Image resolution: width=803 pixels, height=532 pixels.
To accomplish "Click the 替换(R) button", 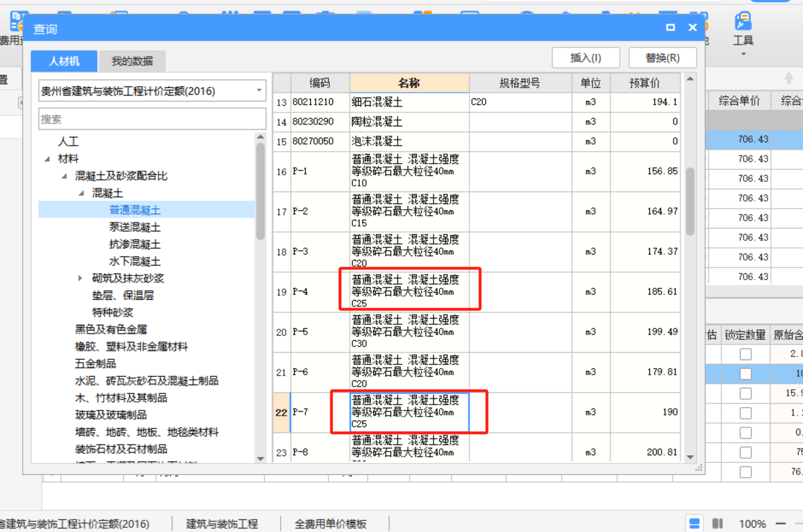I will 662,58.
